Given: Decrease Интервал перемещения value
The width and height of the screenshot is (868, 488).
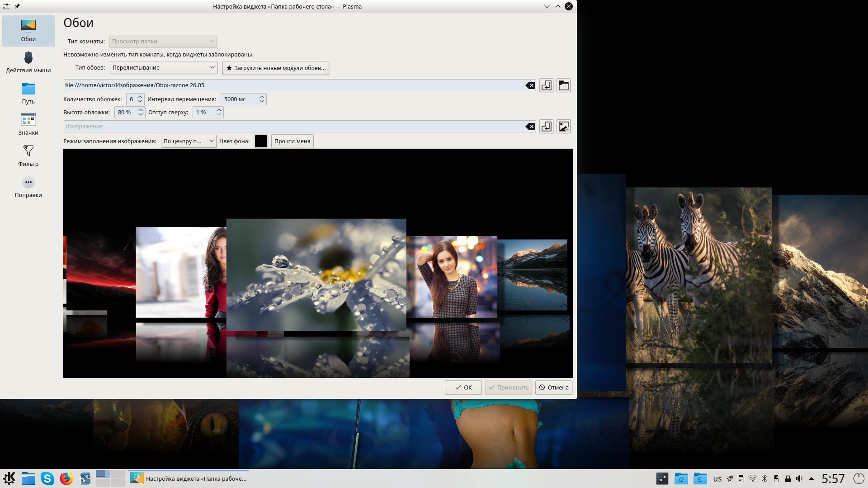Looking at the screenshot, I should (x=261, y=102).
